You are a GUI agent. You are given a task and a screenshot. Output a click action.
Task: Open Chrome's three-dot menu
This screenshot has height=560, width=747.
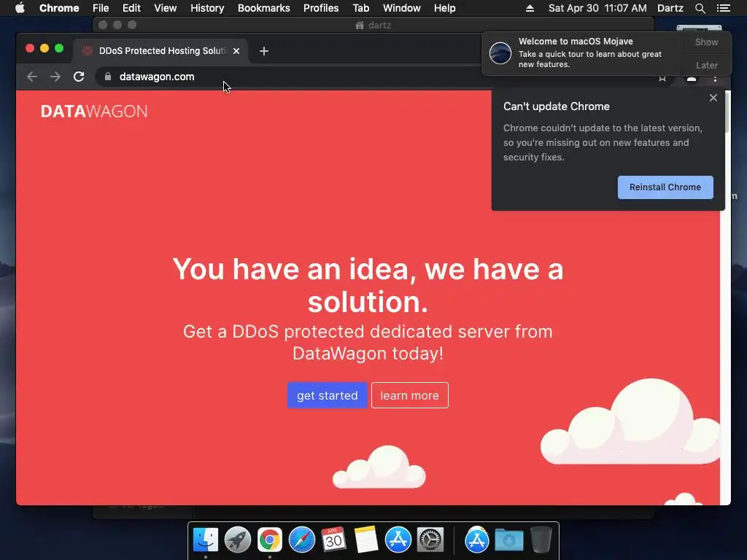click(715, 79)
